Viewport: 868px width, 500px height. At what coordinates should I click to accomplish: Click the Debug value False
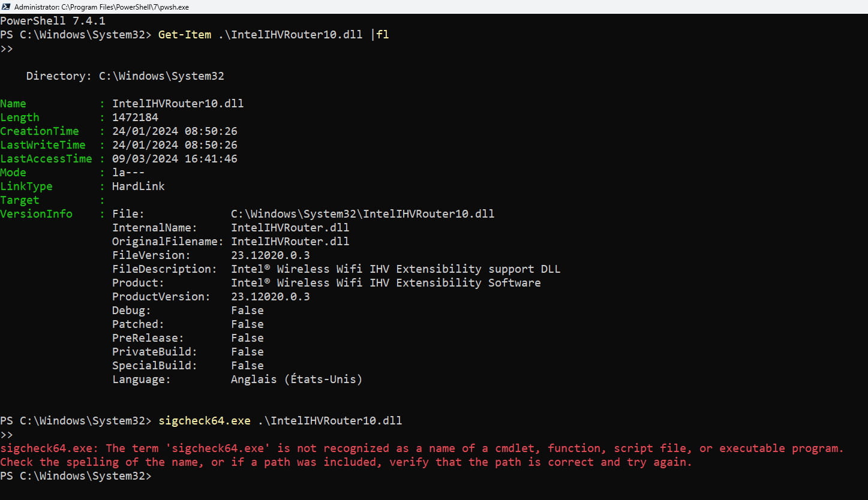[x=247, y=311]
